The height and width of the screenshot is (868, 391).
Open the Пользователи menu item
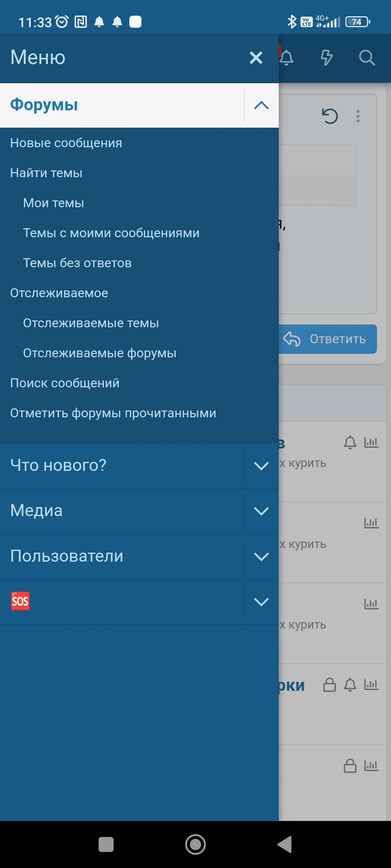(67, 556)
